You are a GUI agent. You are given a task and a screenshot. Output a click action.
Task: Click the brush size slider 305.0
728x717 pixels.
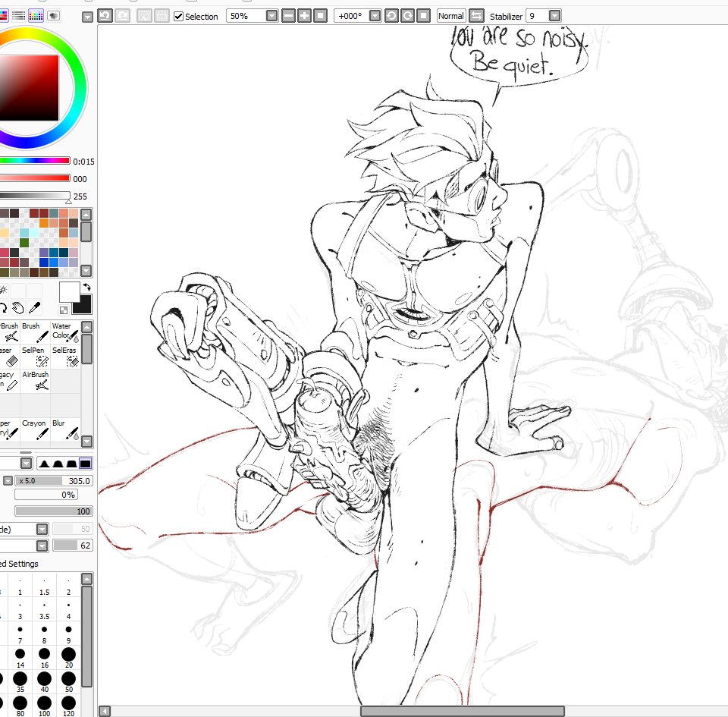[x=53, y=480]
